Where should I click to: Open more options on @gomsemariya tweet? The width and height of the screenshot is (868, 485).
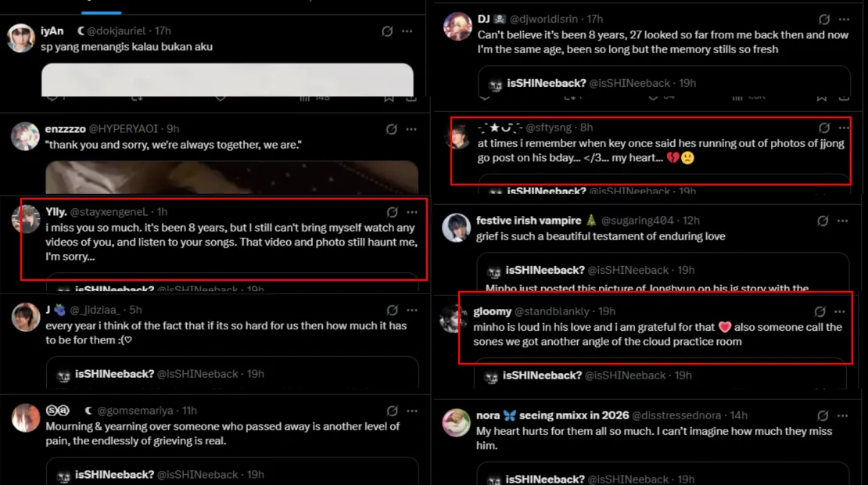[412, 411]
